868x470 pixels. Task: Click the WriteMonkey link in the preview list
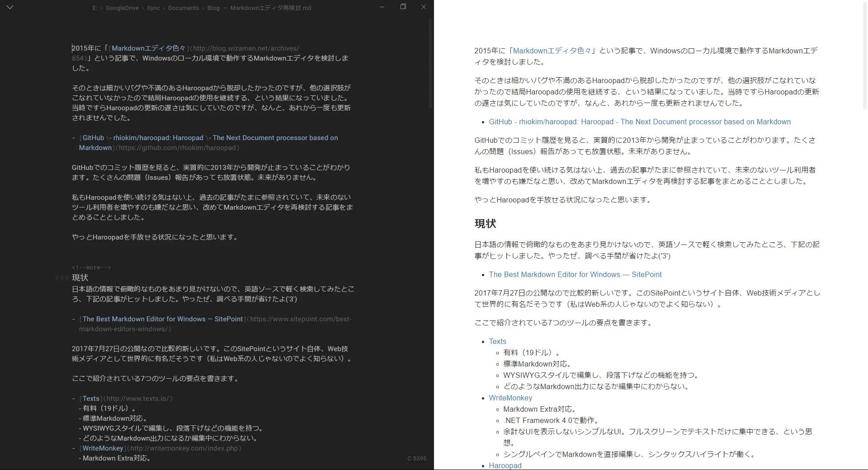(510, 398)
